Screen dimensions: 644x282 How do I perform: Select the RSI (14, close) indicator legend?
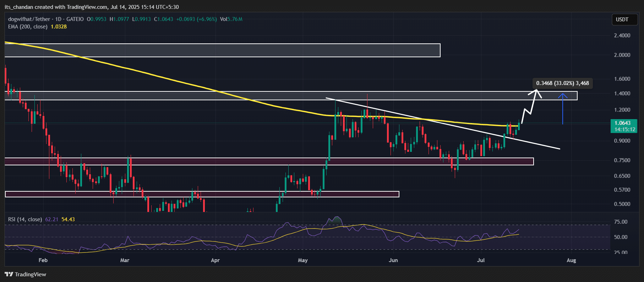(x=25, y=219)
